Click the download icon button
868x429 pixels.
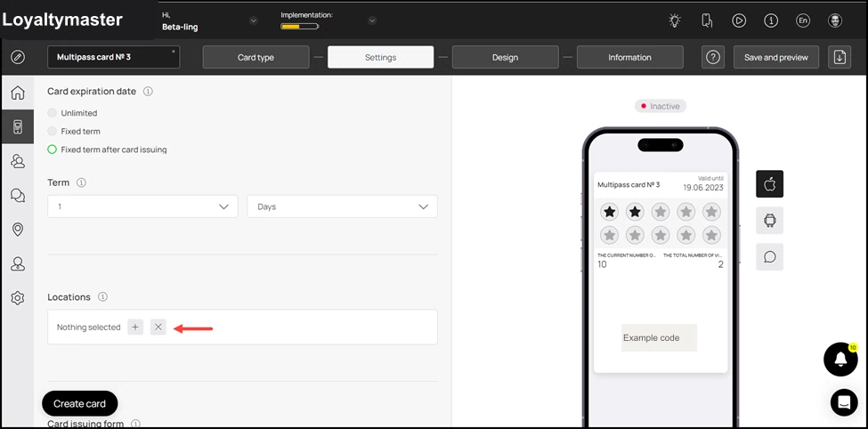(840, 57)
